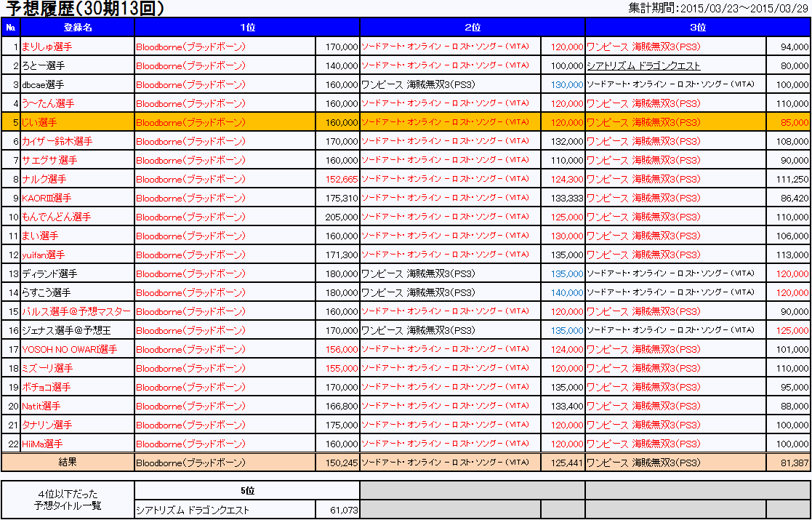The width and height of the screenshot is (812, 520).
Task: Select the name タナリン選手
Action: tap(47, 425)
